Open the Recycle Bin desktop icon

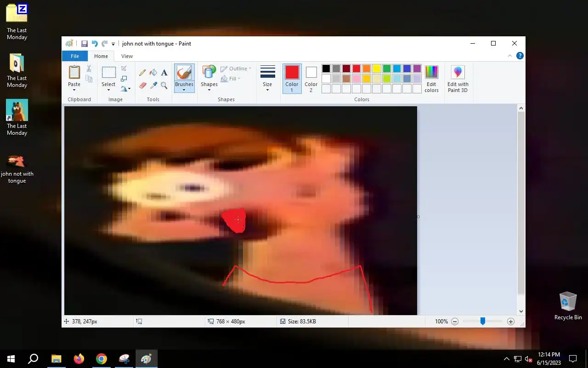568,305
